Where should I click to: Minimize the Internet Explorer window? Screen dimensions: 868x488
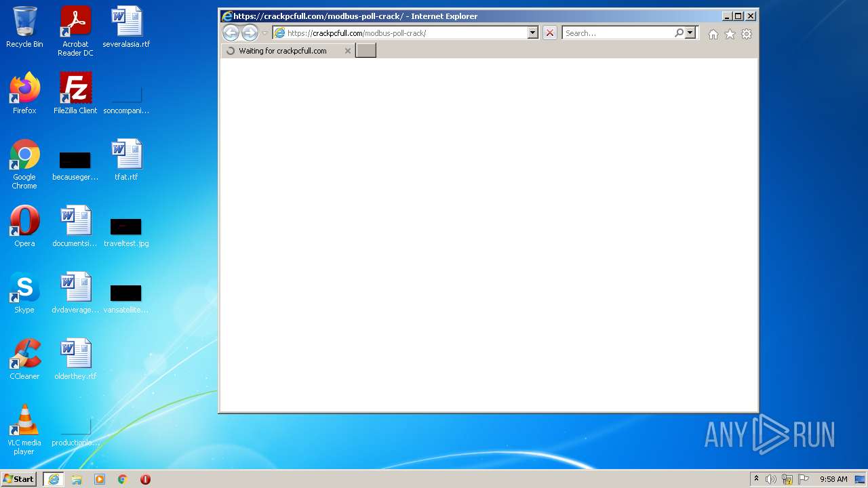point(728,16)
